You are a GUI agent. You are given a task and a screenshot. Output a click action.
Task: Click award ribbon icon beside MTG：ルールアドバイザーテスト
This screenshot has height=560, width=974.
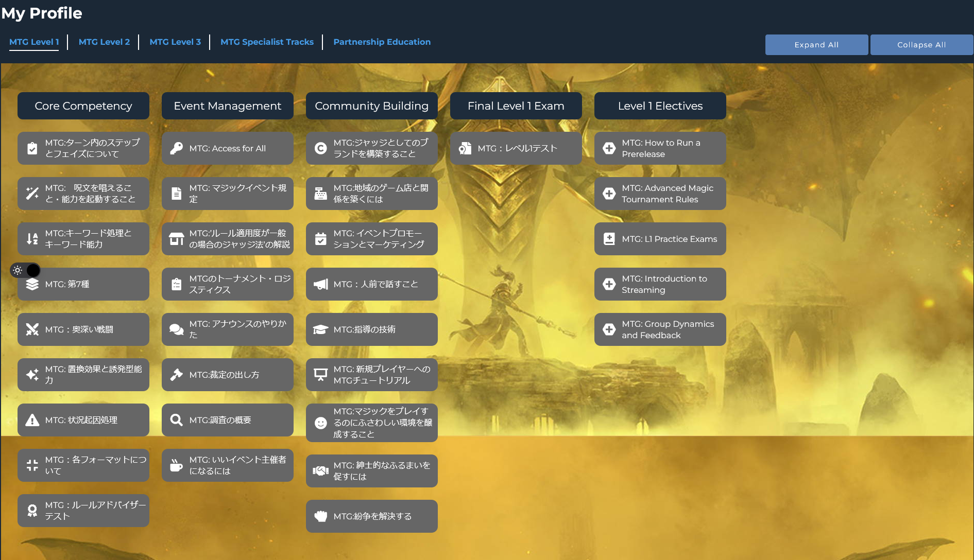click(x=32, y=511)
